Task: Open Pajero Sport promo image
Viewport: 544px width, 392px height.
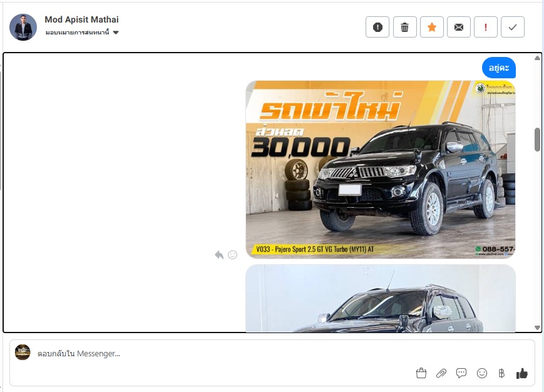Action: (x=381, y=170)
